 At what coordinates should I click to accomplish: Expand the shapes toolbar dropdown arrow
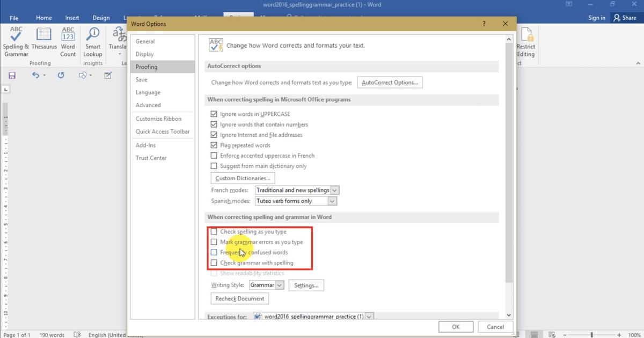point(91,76)
